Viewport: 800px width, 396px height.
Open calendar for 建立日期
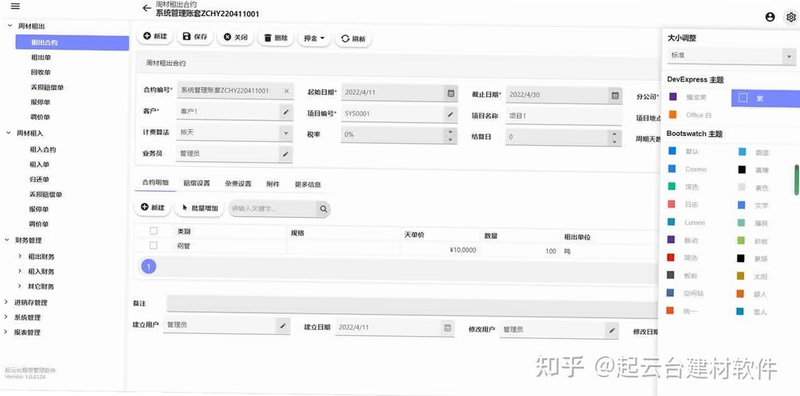(447, 327)
